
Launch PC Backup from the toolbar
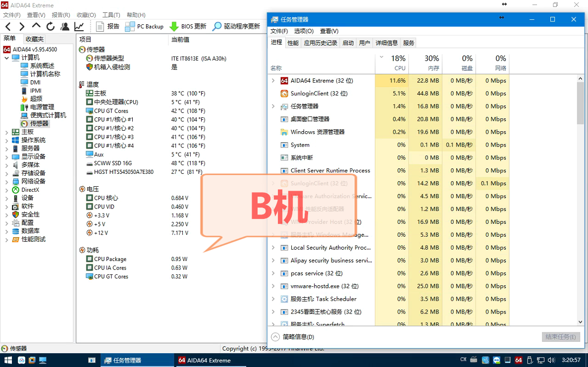144,26
